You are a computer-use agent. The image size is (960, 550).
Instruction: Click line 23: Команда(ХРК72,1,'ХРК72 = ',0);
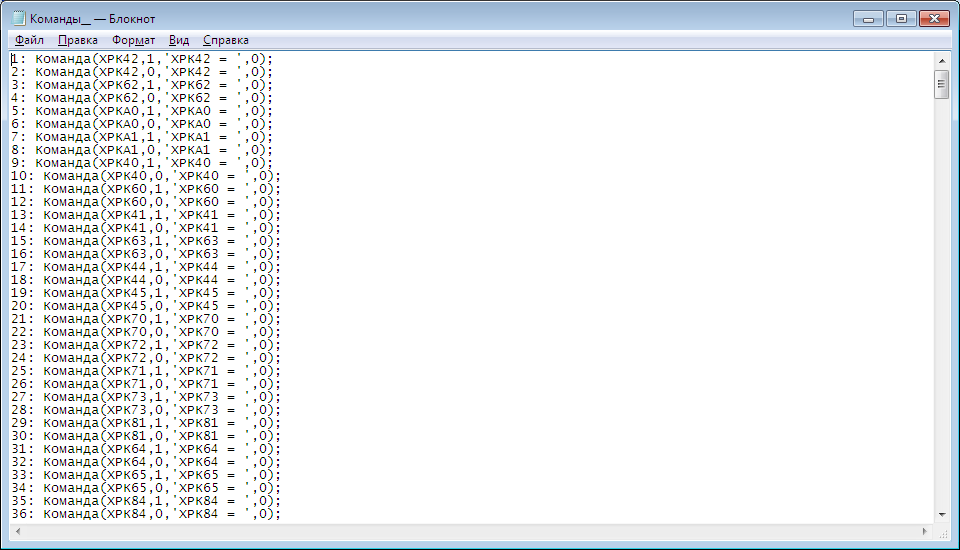(146, 345)
